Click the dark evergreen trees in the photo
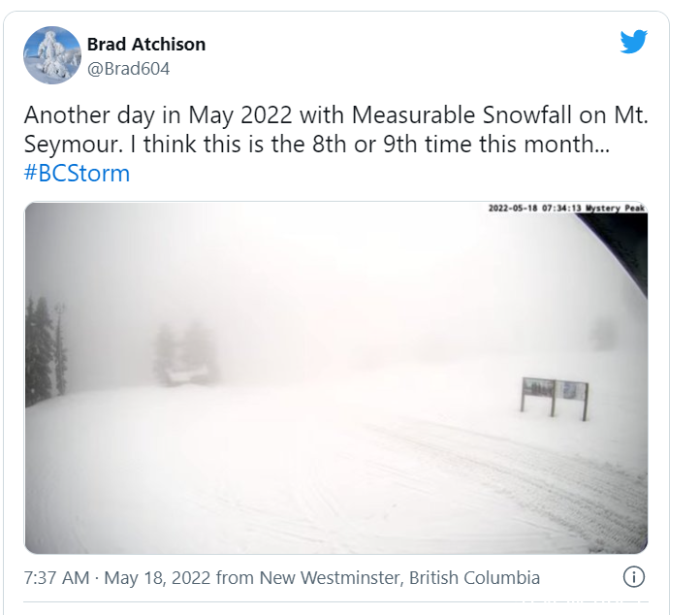 pyautogui.click(x=46, y=350)
